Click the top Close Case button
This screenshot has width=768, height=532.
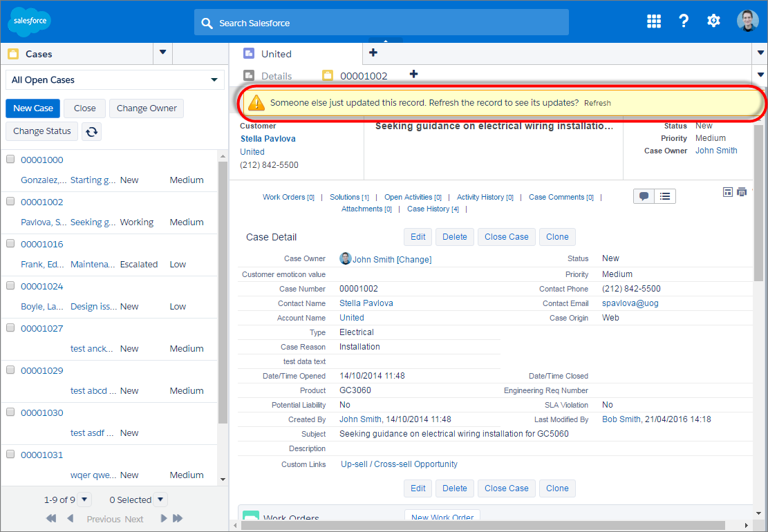[507, 237]
